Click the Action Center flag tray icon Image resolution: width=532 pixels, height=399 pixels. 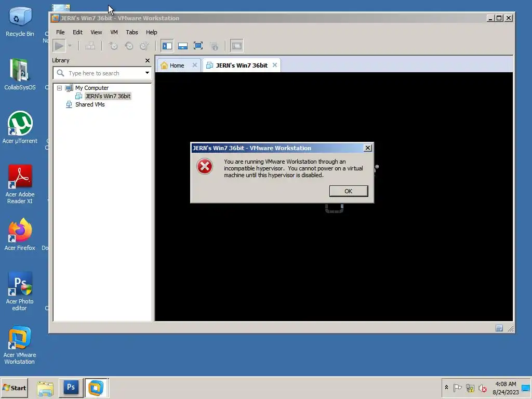tap(457, 388)
